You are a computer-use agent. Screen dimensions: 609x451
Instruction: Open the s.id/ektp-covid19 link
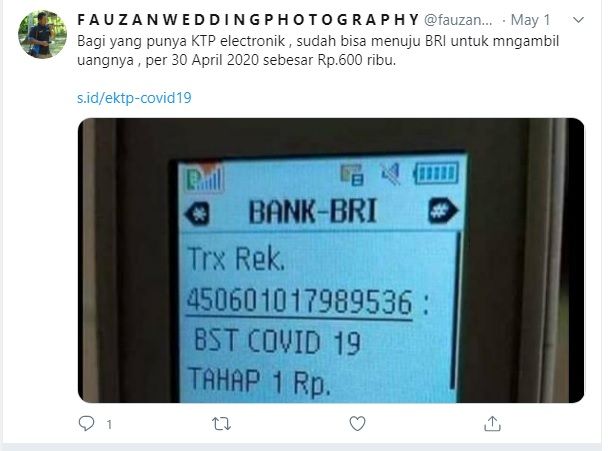coord(134,98)
